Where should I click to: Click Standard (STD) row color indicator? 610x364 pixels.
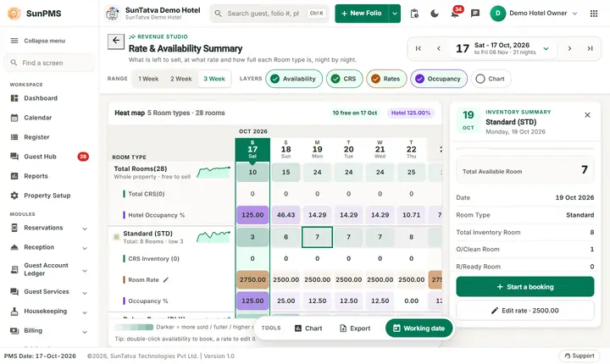[116, 237]
